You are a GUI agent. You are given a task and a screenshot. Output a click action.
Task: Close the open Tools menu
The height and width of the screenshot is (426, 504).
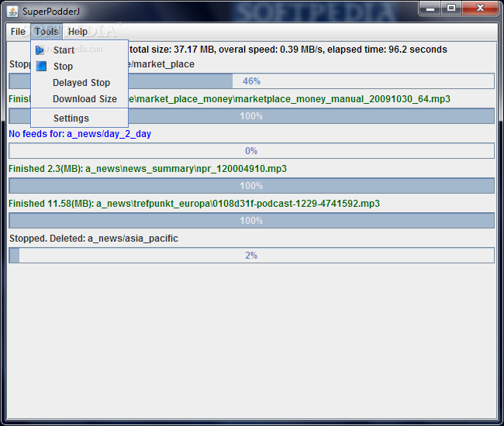pyautogui.click(x=47, y=32)
